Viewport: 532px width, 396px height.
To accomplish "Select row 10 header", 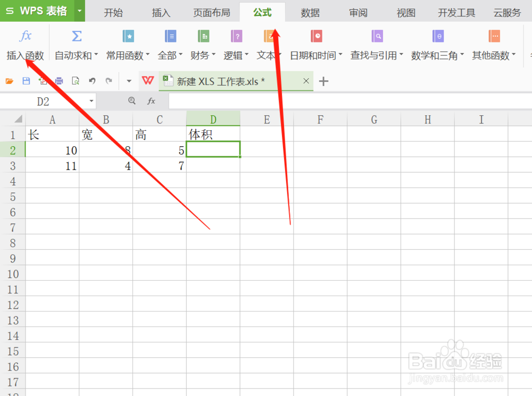I will 13,274.
